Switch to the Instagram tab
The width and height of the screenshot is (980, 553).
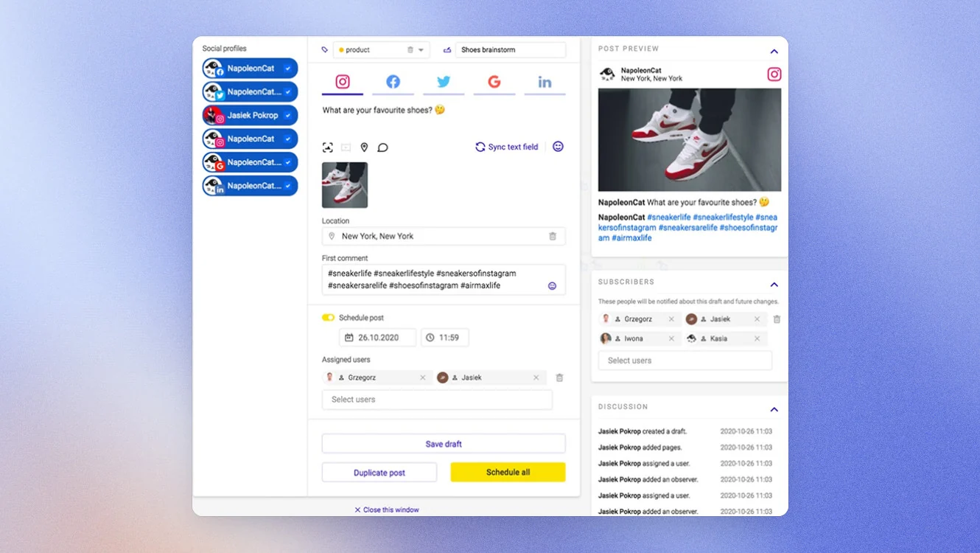pos(343,82)
